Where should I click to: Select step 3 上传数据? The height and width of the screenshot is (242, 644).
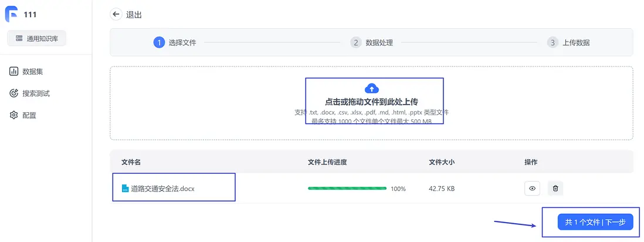pos(568,42)
